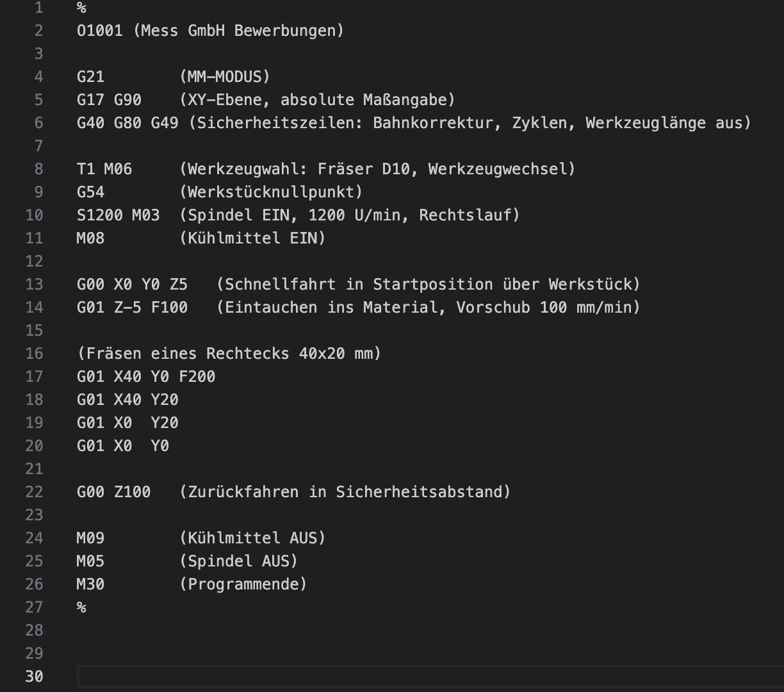Click the M09 coolant off command
This screenshot has height=692, width=784.
90,538
